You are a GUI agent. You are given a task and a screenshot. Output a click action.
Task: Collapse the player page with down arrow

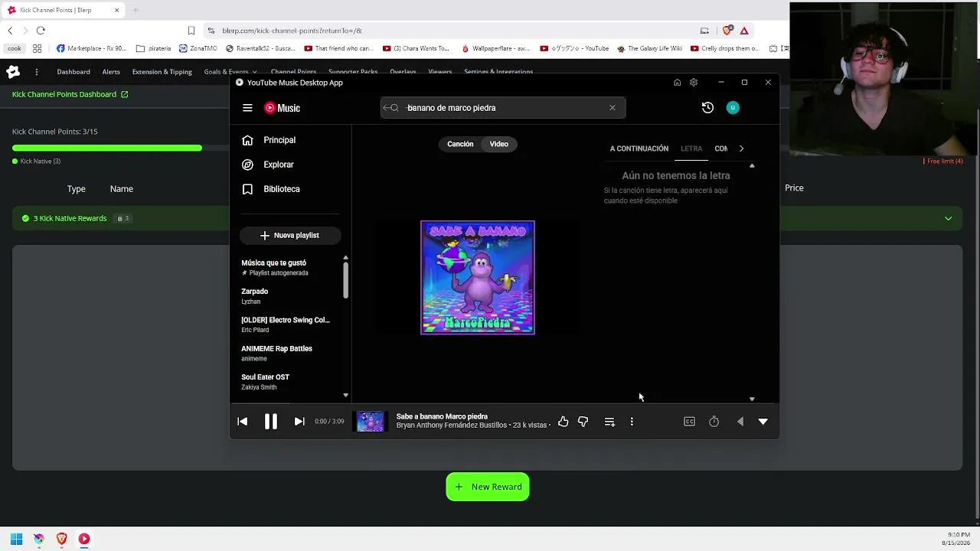(763, 422)
